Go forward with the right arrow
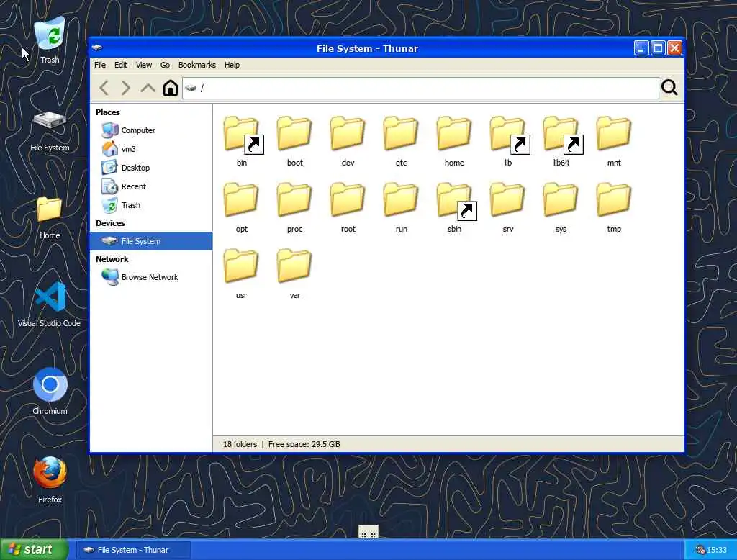 click(125, 88)
